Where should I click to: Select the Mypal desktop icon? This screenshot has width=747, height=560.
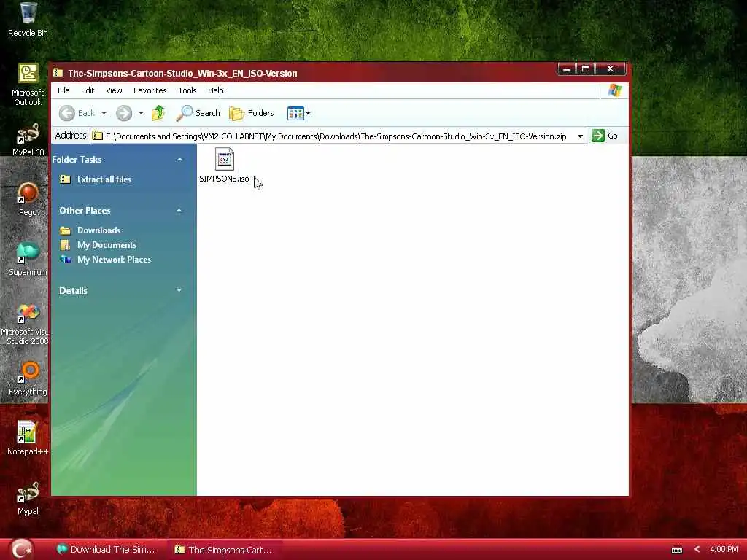coord(28,493)
